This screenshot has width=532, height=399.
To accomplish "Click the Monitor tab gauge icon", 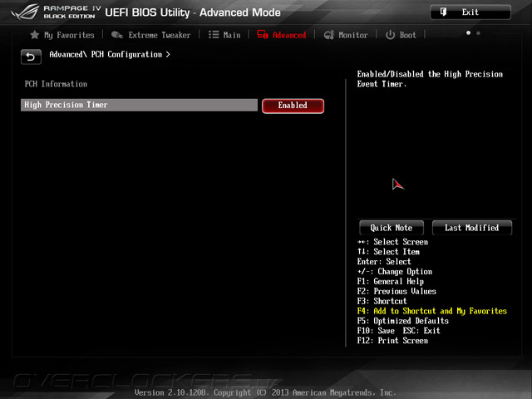I will coord(329,35).
